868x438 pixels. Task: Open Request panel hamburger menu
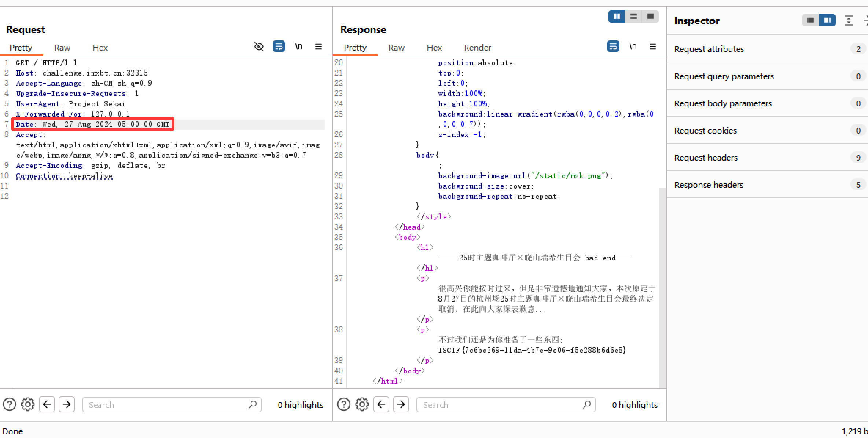point(319,47)
